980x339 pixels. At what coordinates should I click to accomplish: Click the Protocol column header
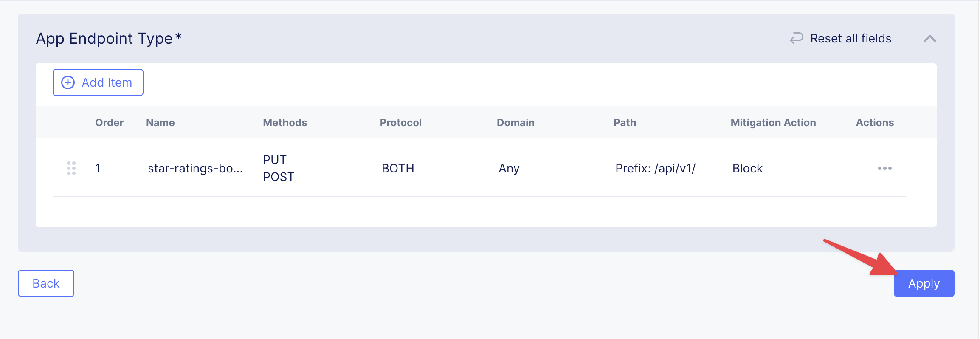coord(400,123)
